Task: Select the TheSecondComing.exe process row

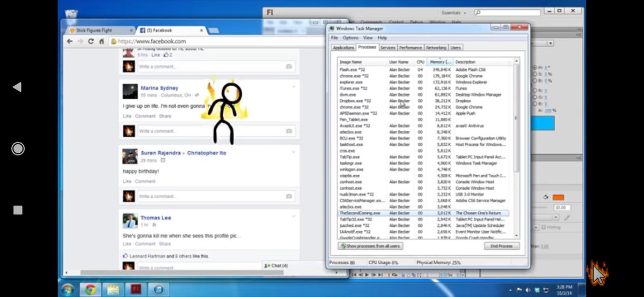Action: coord(423,213)
